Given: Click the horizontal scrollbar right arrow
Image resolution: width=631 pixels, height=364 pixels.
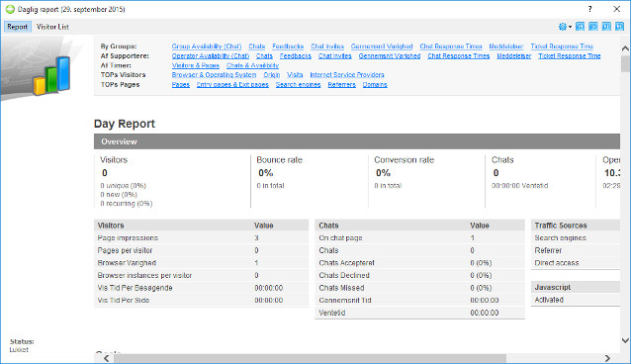Looking at the screenshot, I should point(607,358).
